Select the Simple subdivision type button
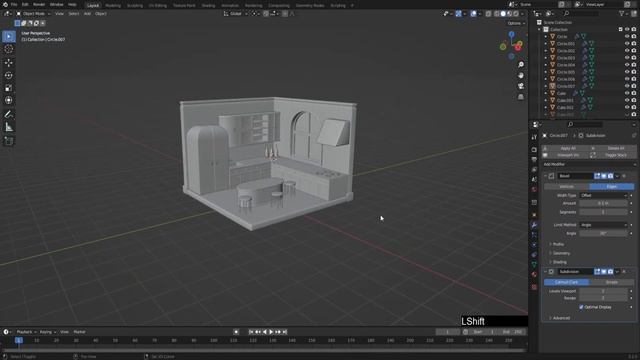 611,282
